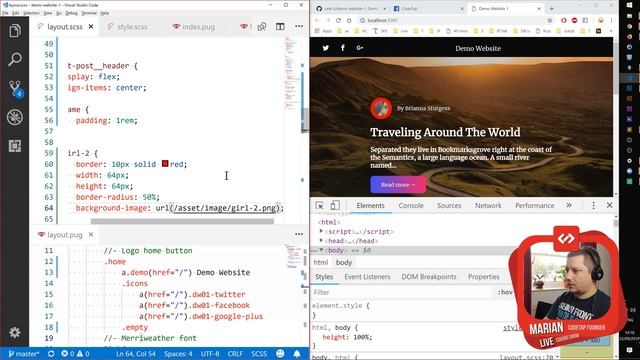Open the Selection menu in VS Code
This screenshot has height=360, width=640.
31,13
